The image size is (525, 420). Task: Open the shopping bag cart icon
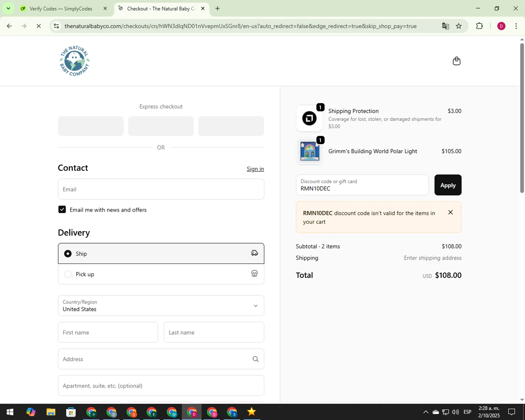(456, 61)
